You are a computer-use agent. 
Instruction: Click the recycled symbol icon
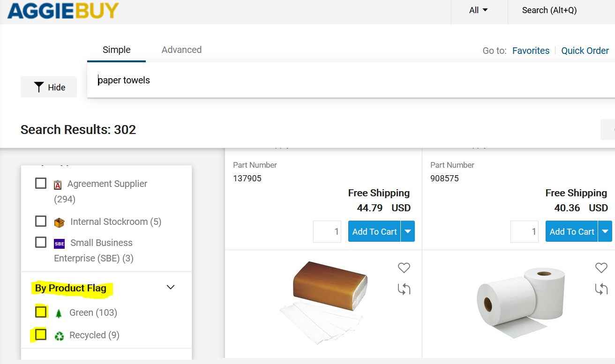click(59, 336)
